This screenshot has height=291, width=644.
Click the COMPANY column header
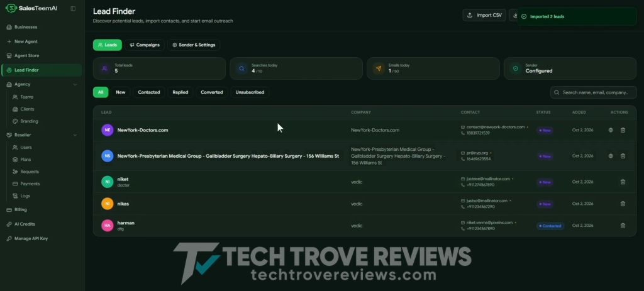click(360, 113)
